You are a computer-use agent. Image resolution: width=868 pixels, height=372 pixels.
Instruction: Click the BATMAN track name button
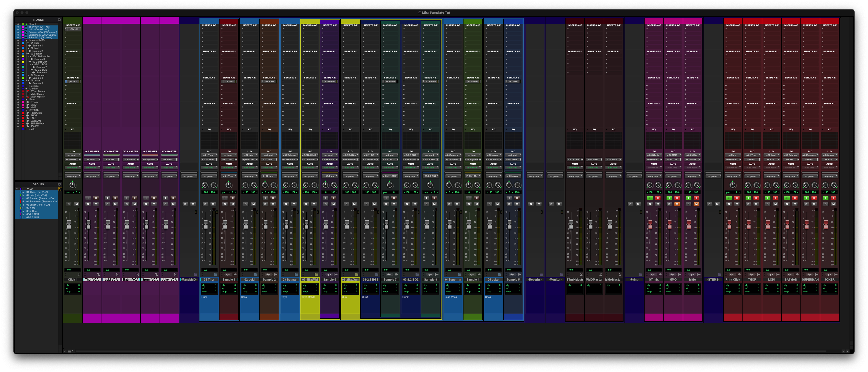tap(790, 280)
